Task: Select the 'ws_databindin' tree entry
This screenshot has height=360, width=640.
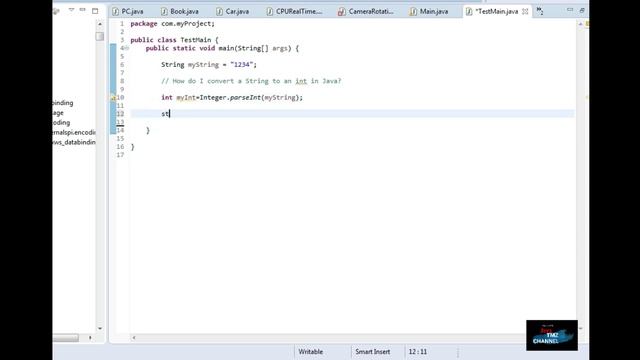Action: coord(74,142)
